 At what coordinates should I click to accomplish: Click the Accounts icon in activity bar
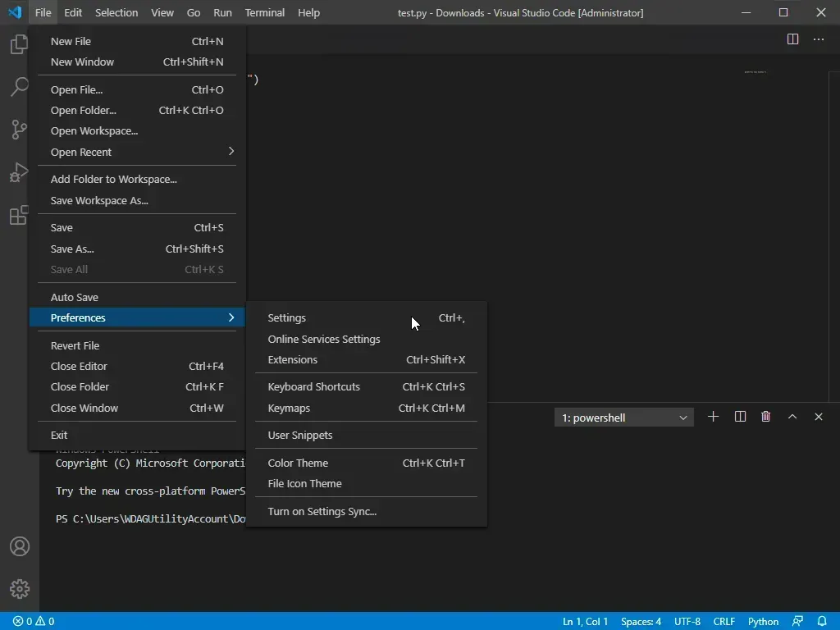tap(20, 546)
